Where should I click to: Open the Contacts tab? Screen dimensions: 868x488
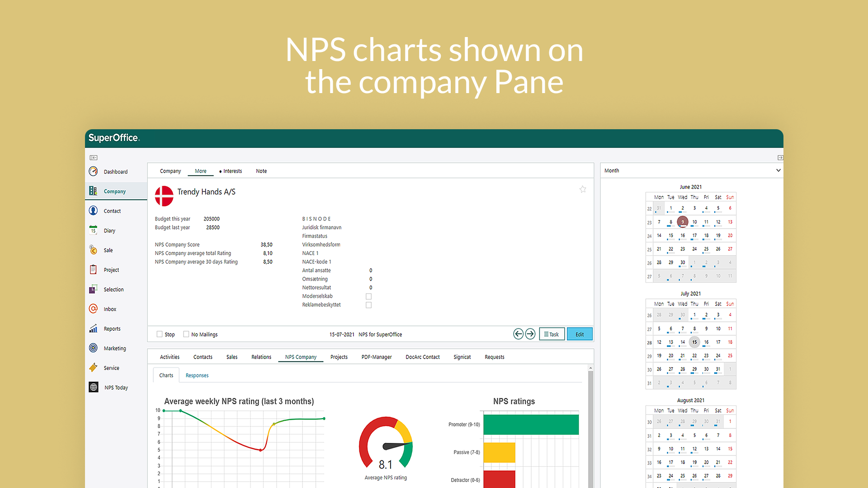click(x=203, y=357)
